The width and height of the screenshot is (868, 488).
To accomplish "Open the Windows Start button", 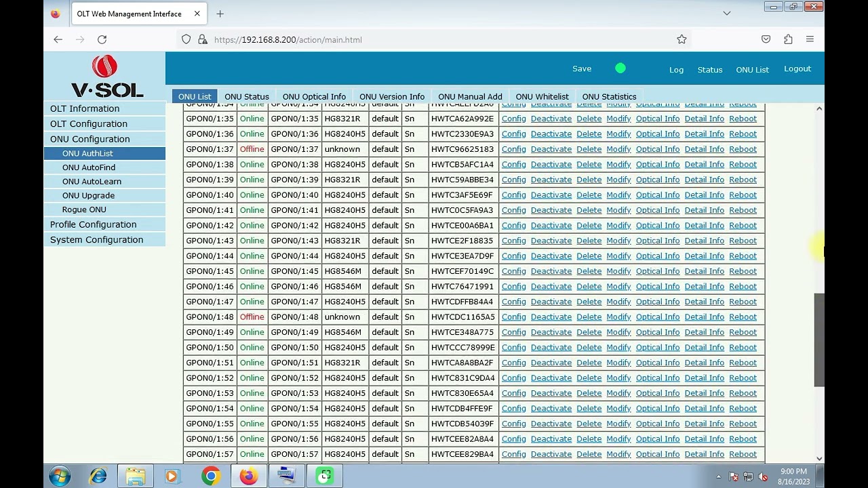I will [60, 476].
